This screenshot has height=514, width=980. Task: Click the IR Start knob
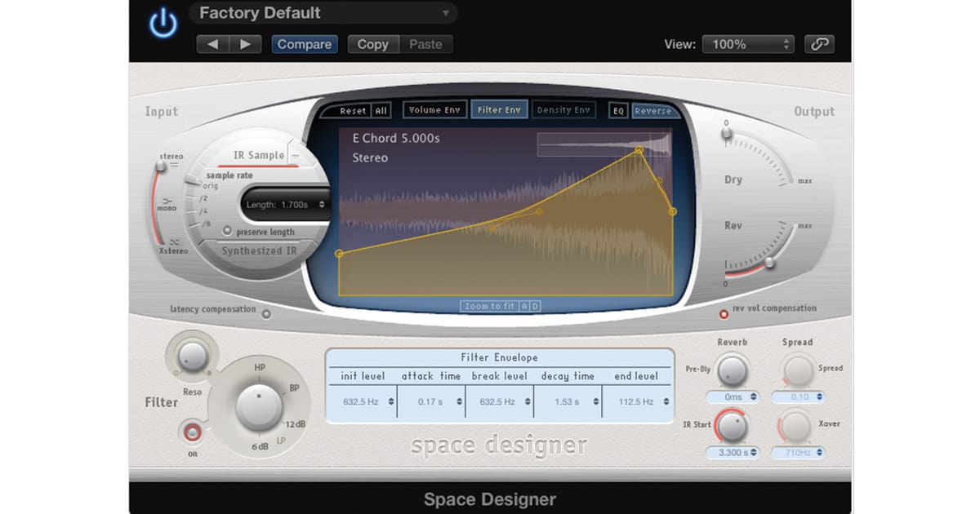pos(732,427)
